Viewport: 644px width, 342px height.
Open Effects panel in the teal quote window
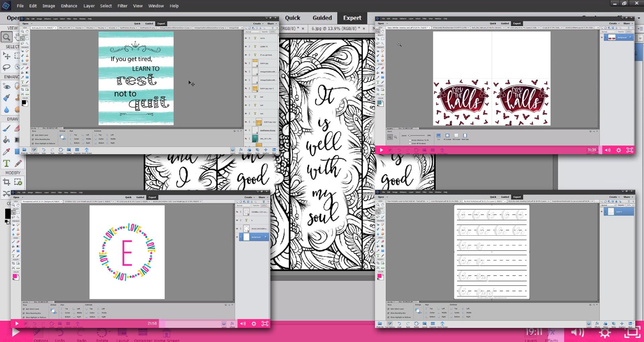coord(241,151)
